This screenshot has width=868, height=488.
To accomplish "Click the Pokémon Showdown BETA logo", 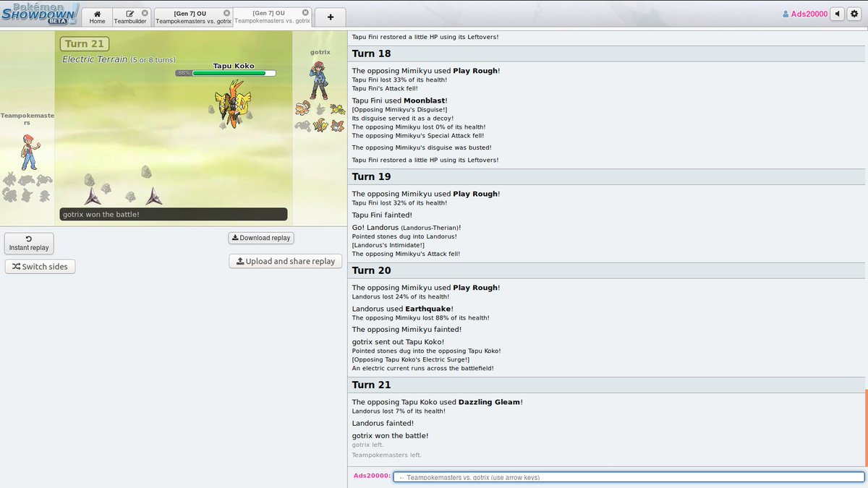I will (39, 14).
